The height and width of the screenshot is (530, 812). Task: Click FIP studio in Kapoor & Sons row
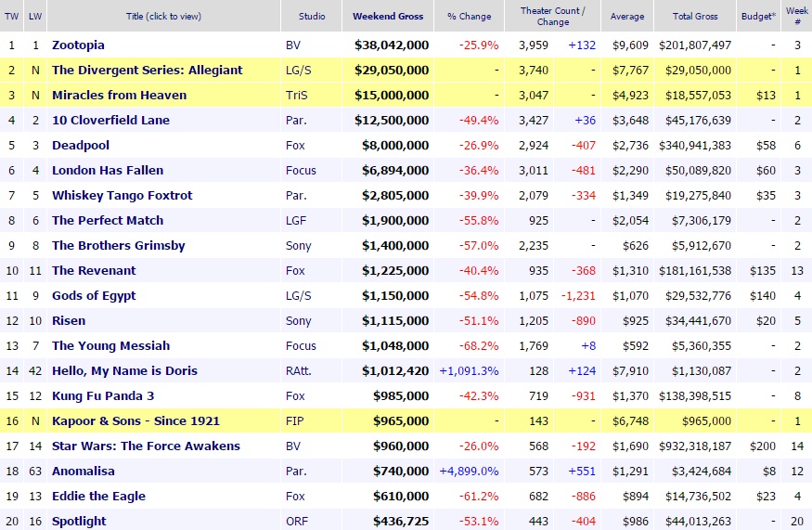pos(295,421)
